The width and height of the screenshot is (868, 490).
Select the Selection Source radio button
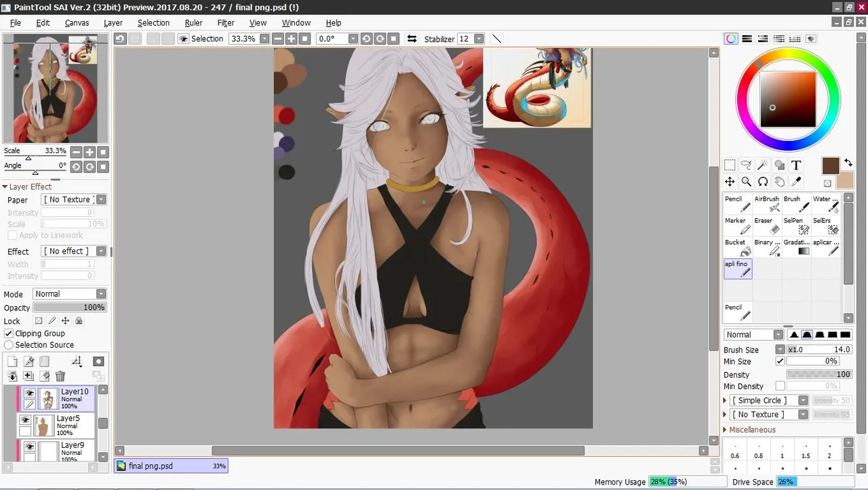point(9,345)
